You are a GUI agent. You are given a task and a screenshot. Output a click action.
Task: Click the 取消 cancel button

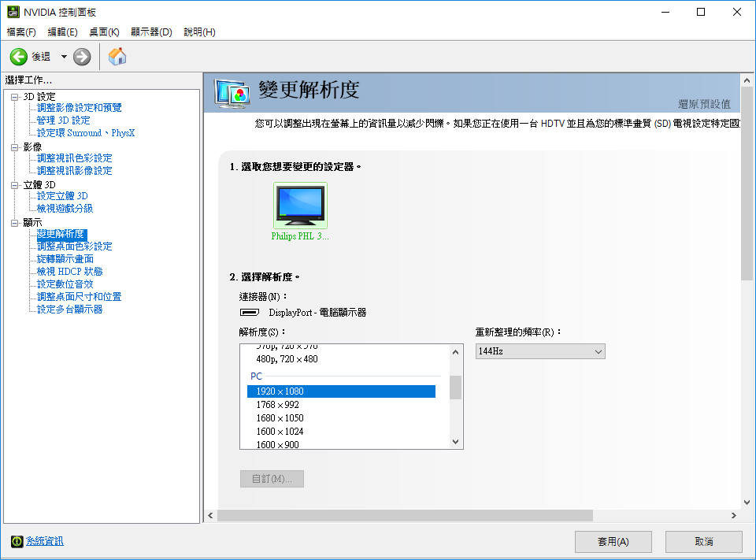703,542
